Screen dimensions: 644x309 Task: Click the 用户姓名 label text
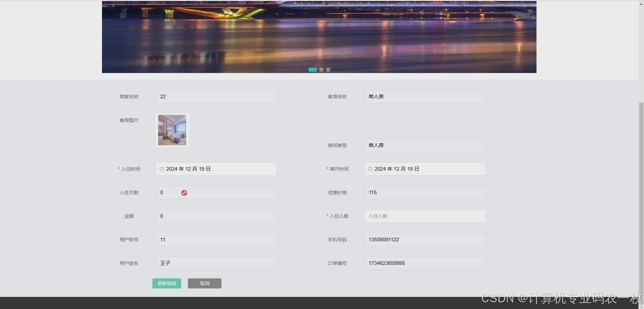[x=129, y=263]
